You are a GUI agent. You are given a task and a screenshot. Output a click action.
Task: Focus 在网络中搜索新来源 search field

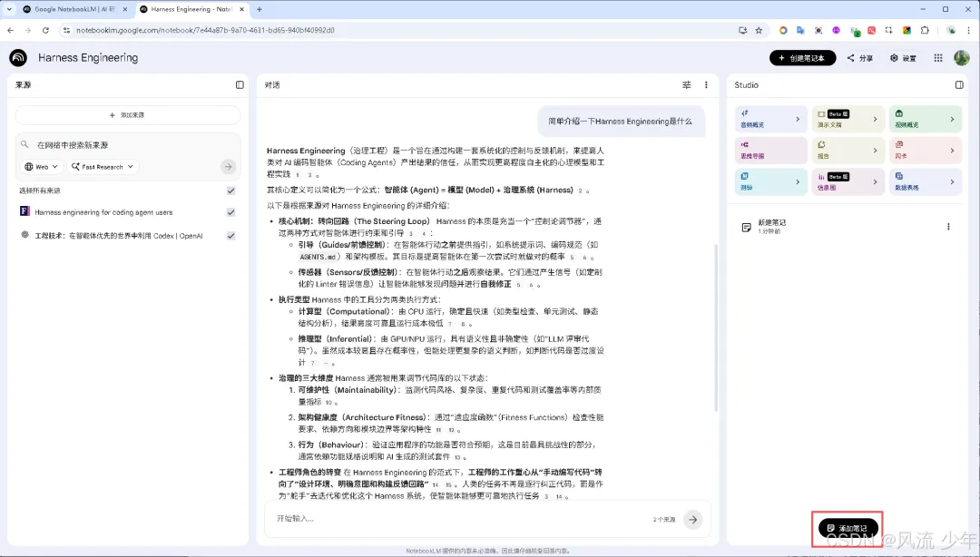pyautogui.click(x=128, y=144)
